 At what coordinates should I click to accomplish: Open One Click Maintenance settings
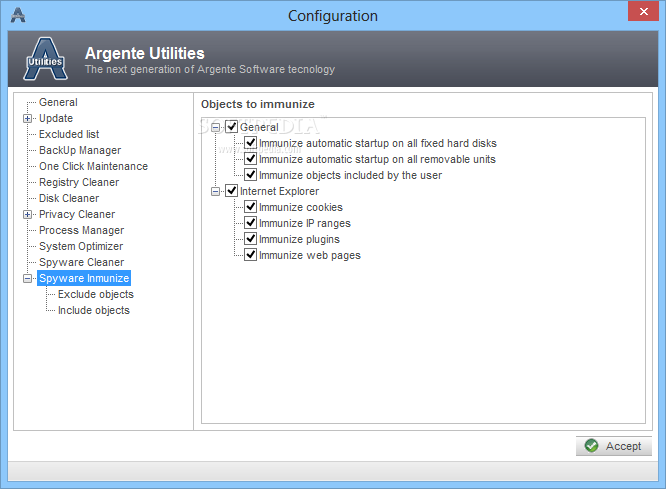point(93,166)
